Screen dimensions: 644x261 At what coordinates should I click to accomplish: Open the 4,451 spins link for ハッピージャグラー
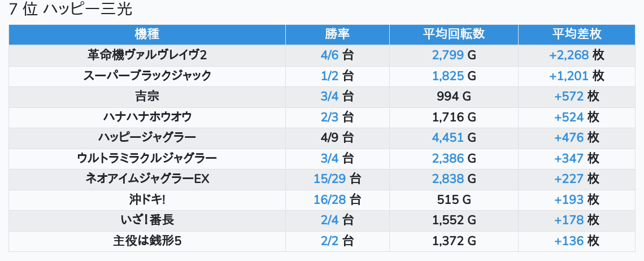coord(448,138)
